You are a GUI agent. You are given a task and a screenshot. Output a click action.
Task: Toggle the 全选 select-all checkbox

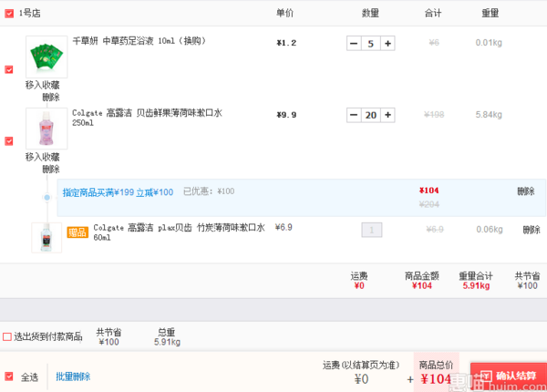[x=9, y=377]
